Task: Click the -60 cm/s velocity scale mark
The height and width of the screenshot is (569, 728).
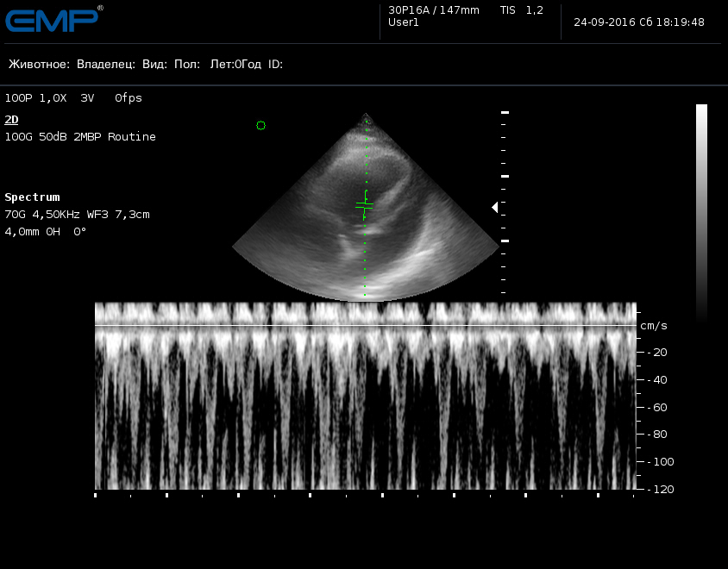Action: (657, 408)
